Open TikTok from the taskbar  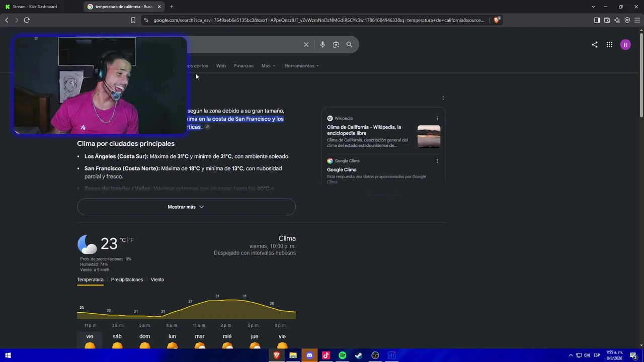point(326,355)
